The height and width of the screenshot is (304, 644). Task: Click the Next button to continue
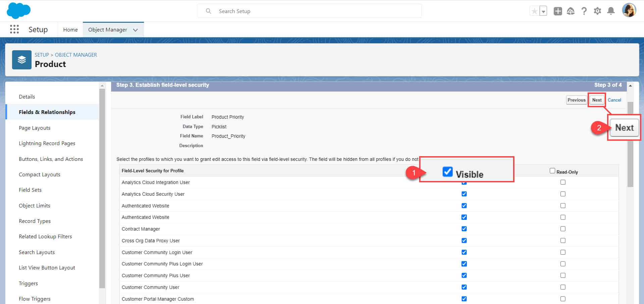tap(596, 100)
